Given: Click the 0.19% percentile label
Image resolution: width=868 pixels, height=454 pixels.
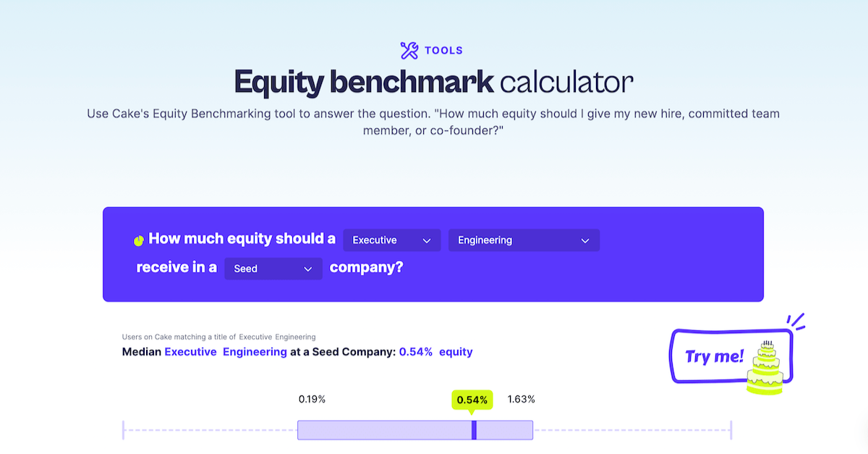Looking at the screenshot, I should click(x=313, y=398).
